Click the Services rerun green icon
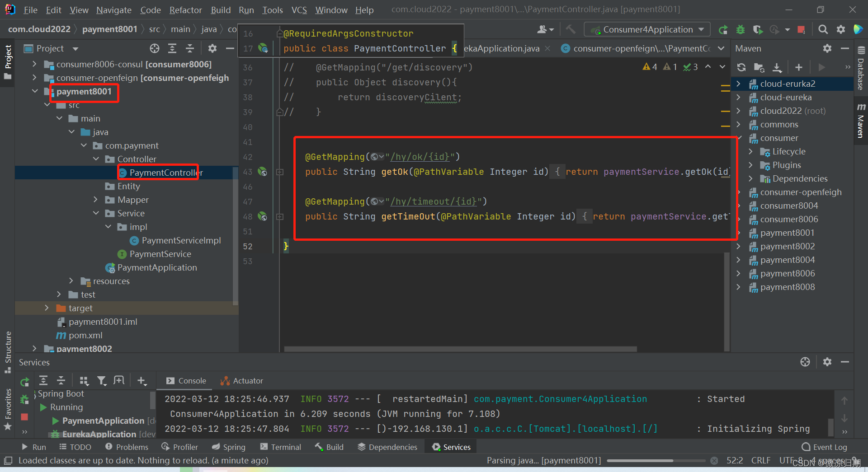The image size is (868, 472). click(25, 382)
